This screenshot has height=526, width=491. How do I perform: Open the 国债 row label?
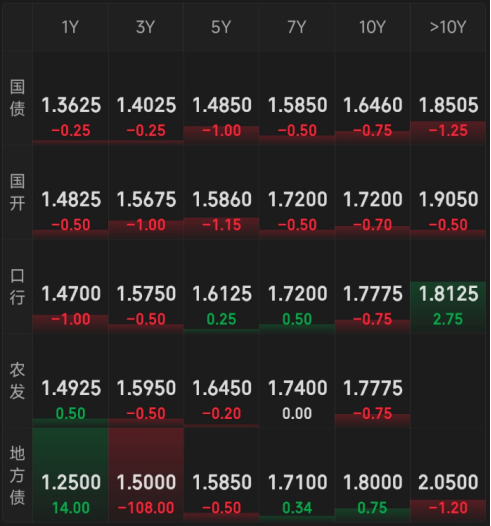pos(17,98)
